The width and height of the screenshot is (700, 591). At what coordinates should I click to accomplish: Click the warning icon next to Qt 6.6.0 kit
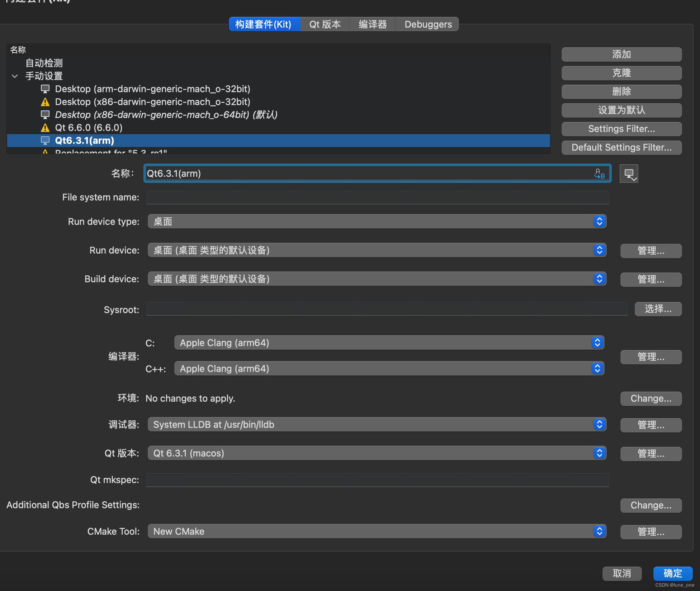click(45, 127)
